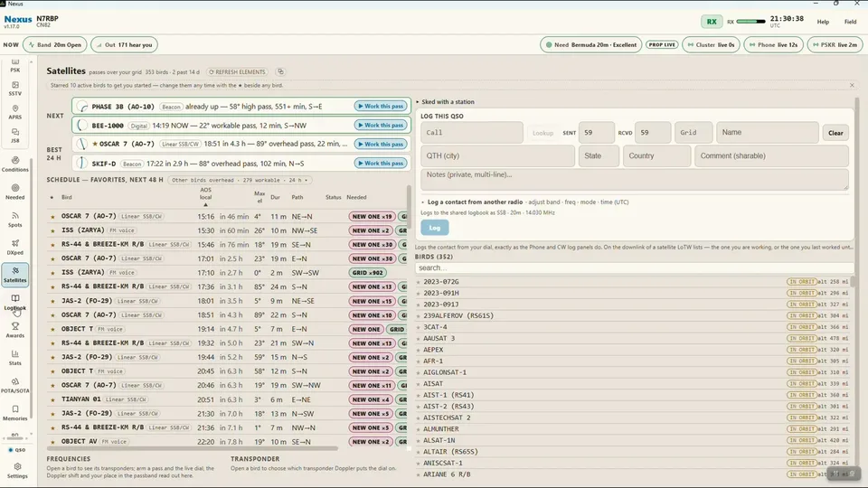This screenshot has height=488, width=868.
Task: Click Work this pass for BEE-1000
Action: [x=381, y=125]
